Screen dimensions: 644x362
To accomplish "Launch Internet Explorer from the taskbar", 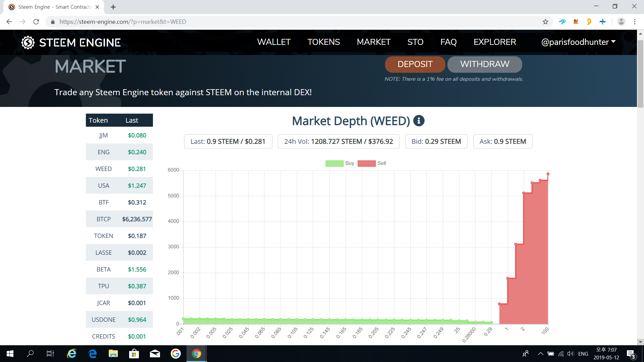I will tap(71, 354).
